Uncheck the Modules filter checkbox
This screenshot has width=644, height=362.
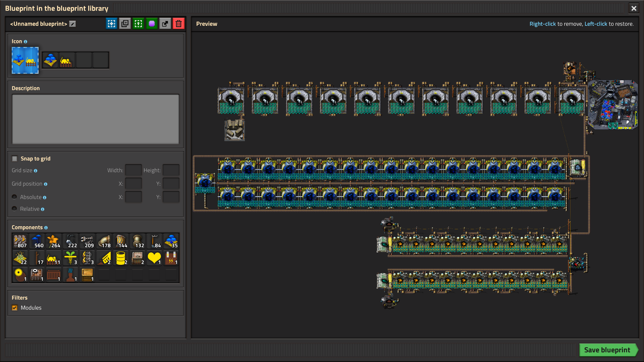(x=15, y=308)
